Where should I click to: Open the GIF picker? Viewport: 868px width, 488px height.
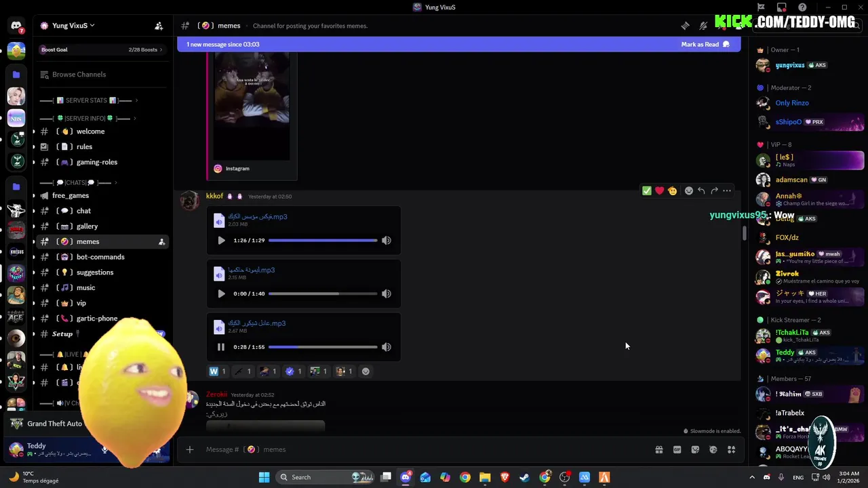click(x=677, y=449)
